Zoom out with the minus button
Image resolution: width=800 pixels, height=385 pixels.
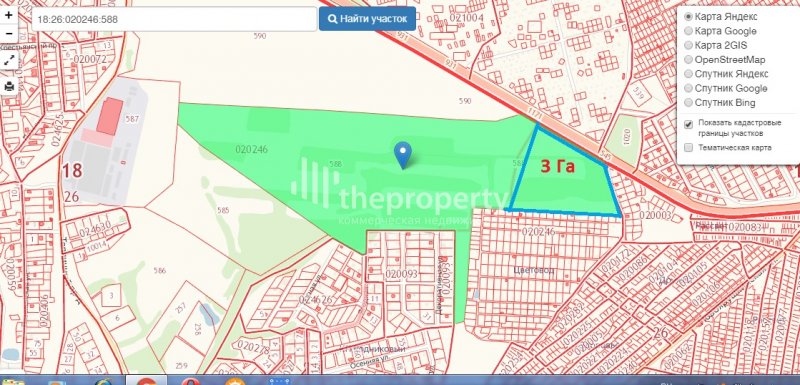tap(9, 34)
